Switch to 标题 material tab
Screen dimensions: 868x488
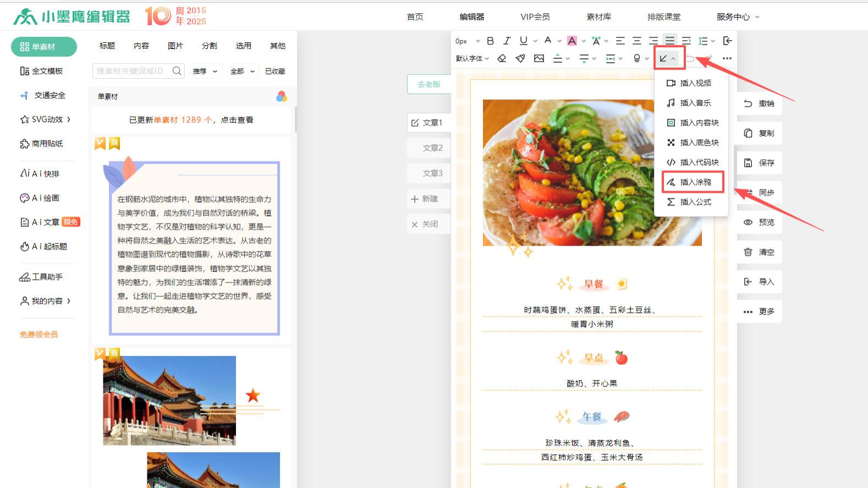pos(107,46)
